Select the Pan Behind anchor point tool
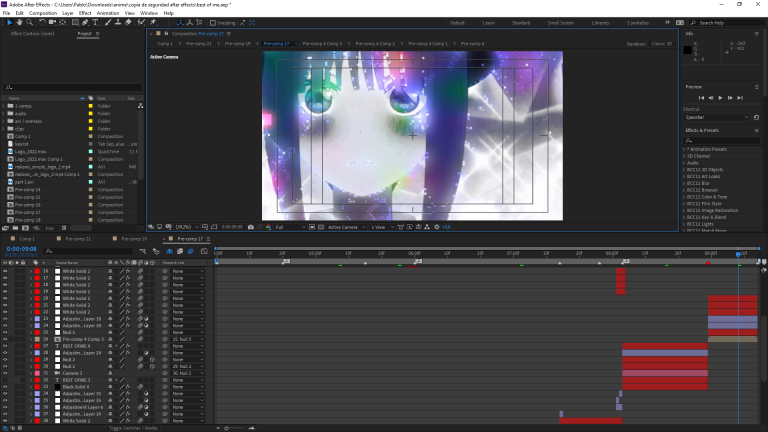Image resolution: width=768 pixels, height=432 pixels. 63,23
